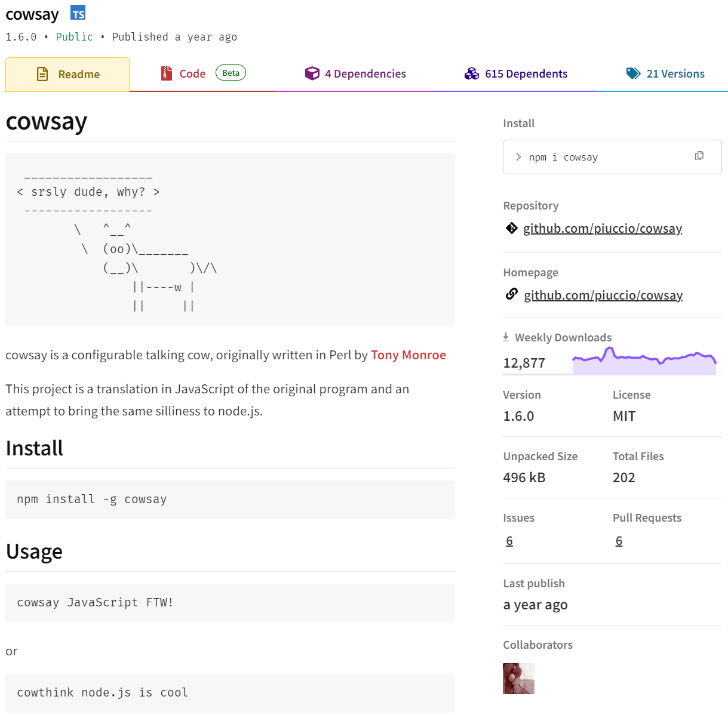This screenshot has height=715, width=728.
Task: Click the large 'cowsay' README heading
Action: [46, 121]
